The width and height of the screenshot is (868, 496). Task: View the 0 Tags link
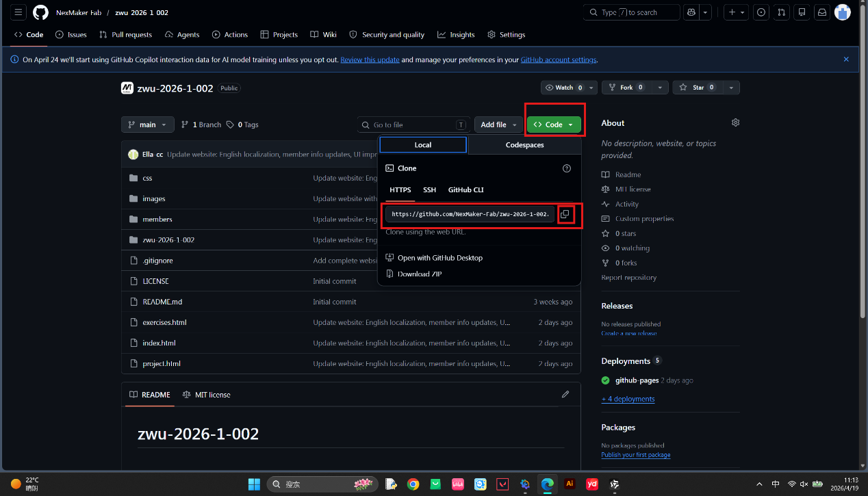coord(242,125)
